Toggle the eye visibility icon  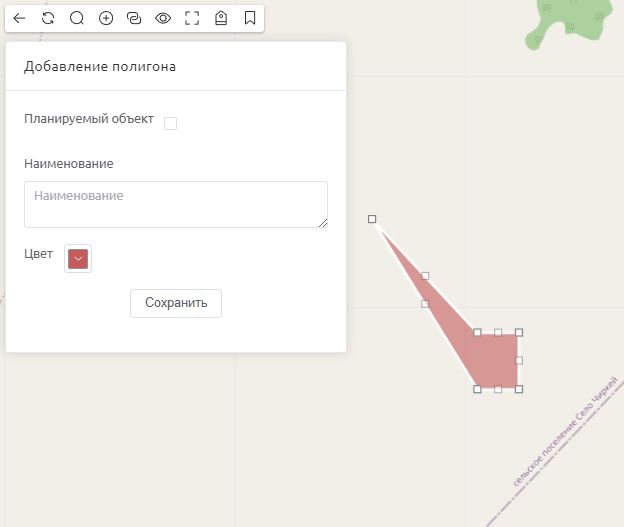163,18
